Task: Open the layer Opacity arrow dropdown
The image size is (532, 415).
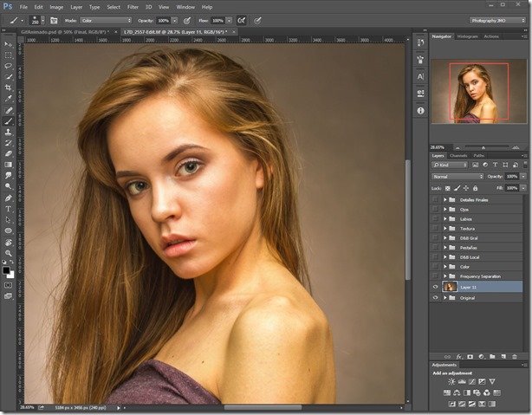Action: [x=523, y=177]
